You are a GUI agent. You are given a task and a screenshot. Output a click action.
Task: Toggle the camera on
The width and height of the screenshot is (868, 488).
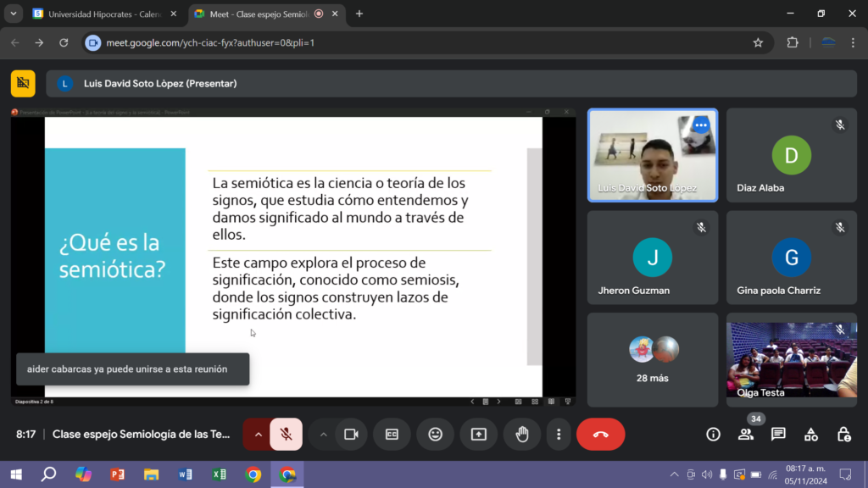[x=350, y=434]
